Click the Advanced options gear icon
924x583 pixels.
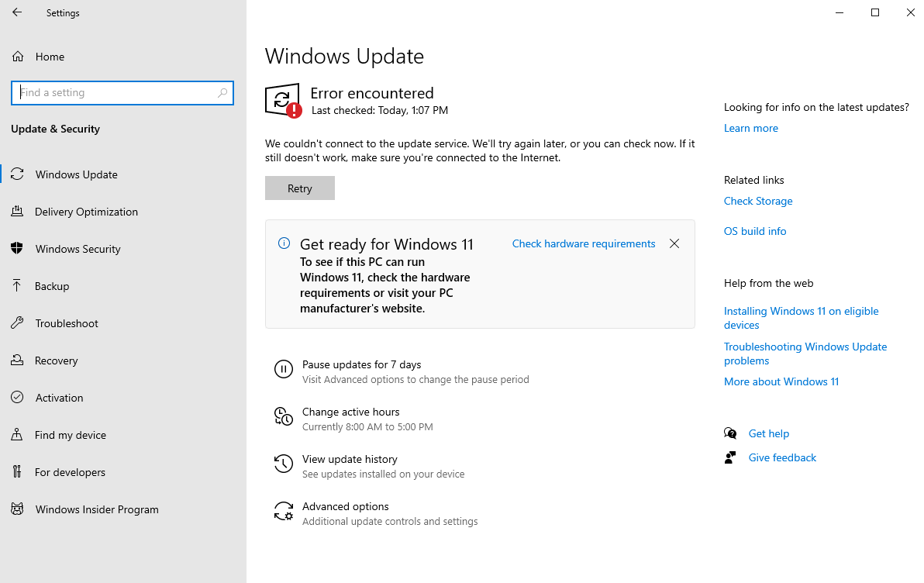tap(284, 511)
